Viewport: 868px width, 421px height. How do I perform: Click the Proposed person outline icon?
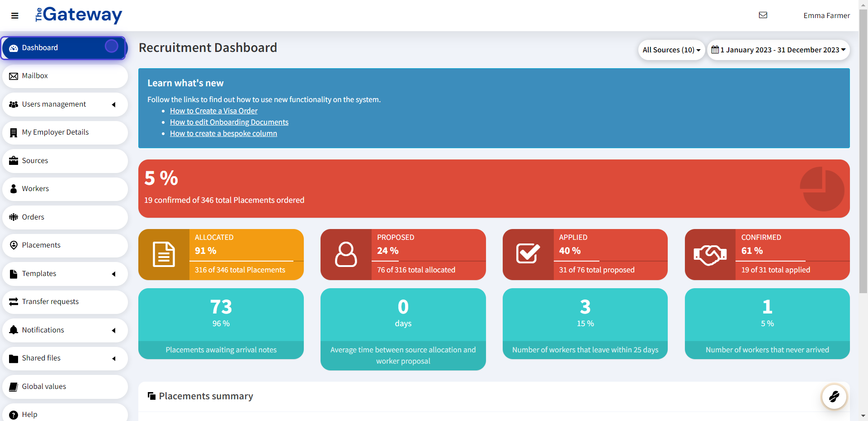click(x=346, y=254)
